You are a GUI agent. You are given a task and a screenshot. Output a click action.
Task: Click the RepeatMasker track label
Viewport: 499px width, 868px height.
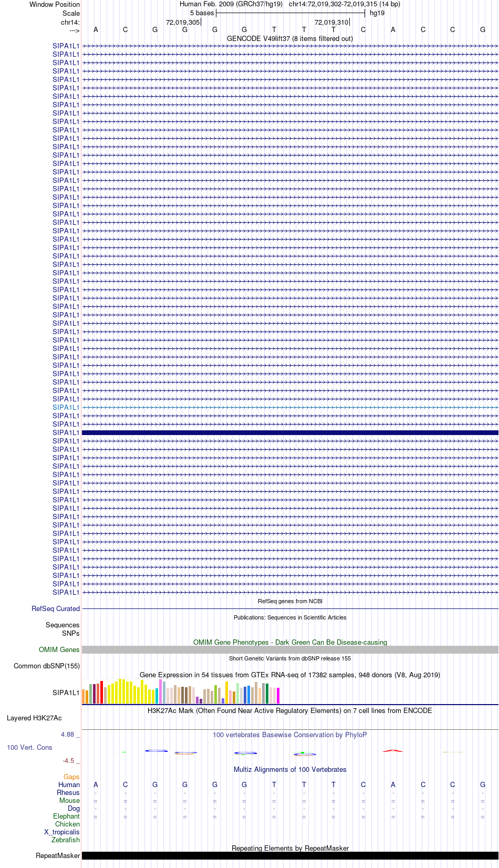pos(58,855)
